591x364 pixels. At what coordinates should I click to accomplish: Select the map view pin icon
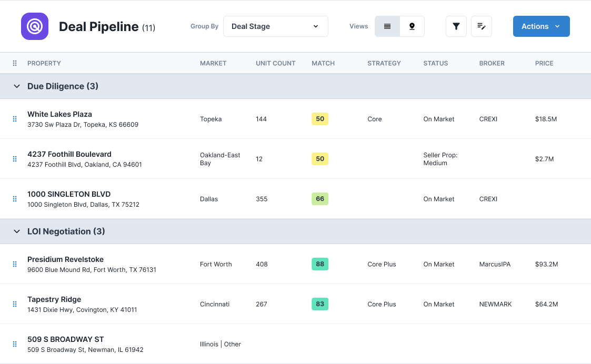(x=412, y=26)
